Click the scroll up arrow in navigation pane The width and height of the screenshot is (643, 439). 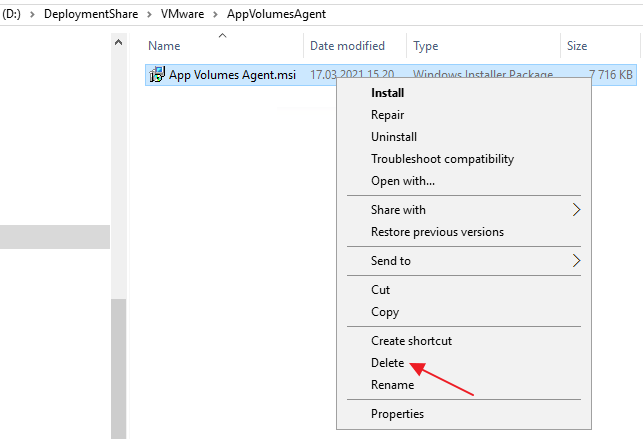pyautogui.click(x=118, y=44)
